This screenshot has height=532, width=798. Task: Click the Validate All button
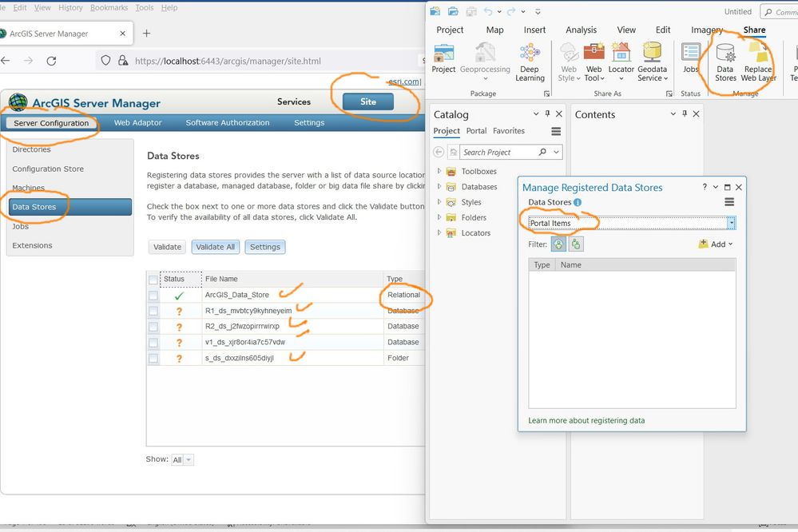click(x=216, y=247)
